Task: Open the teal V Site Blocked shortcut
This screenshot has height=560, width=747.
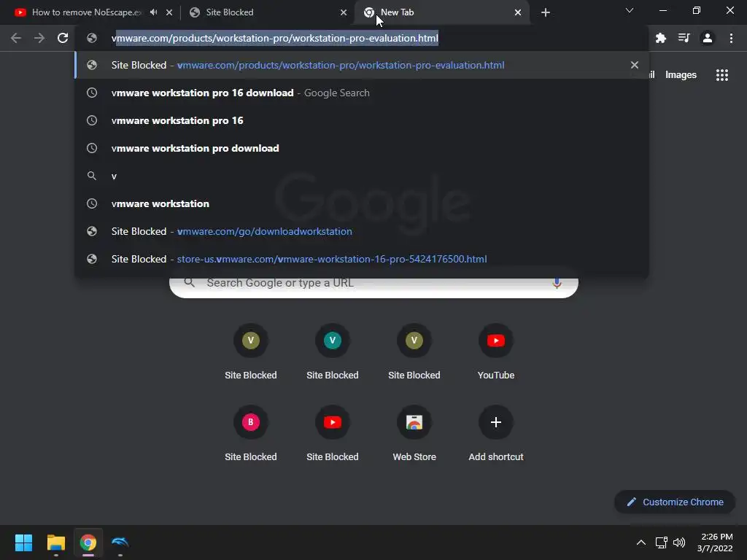Action: coord(333,352)
